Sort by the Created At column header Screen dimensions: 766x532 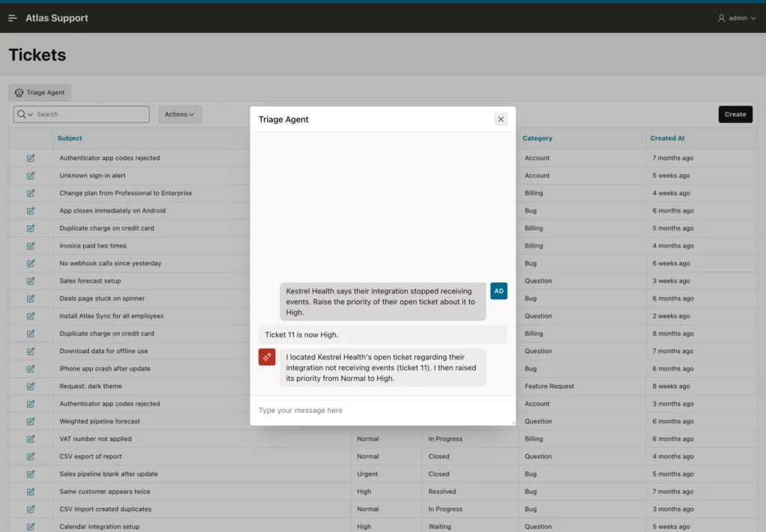click(667, 138)
